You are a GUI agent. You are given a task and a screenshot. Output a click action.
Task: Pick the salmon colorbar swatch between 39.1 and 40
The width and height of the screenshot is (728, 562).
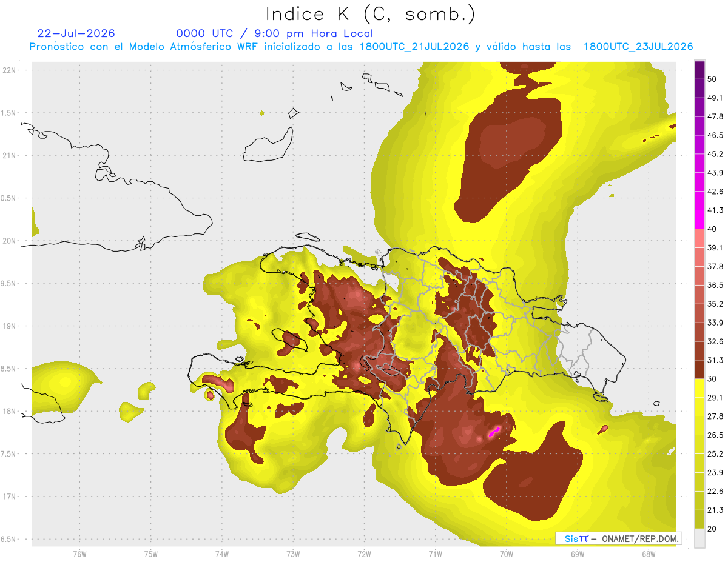click(x=699, y=238)
